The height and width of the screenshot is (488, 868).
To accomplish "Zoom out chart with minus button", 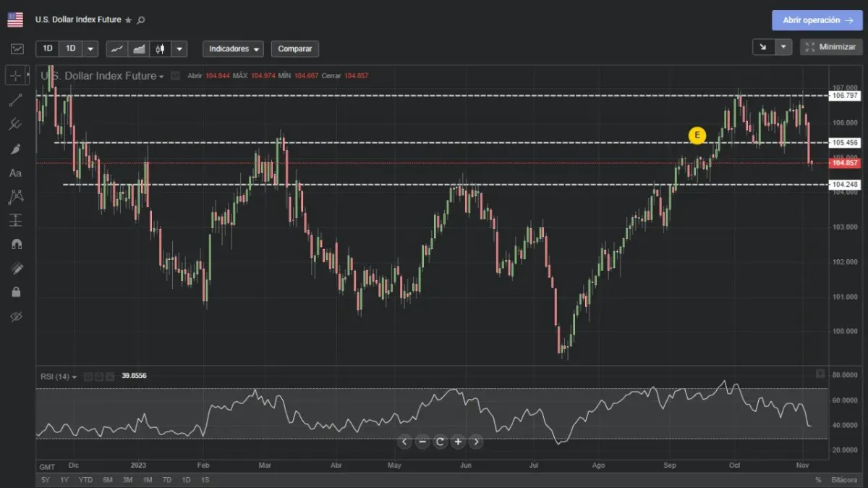I will [x=422, y=442].
